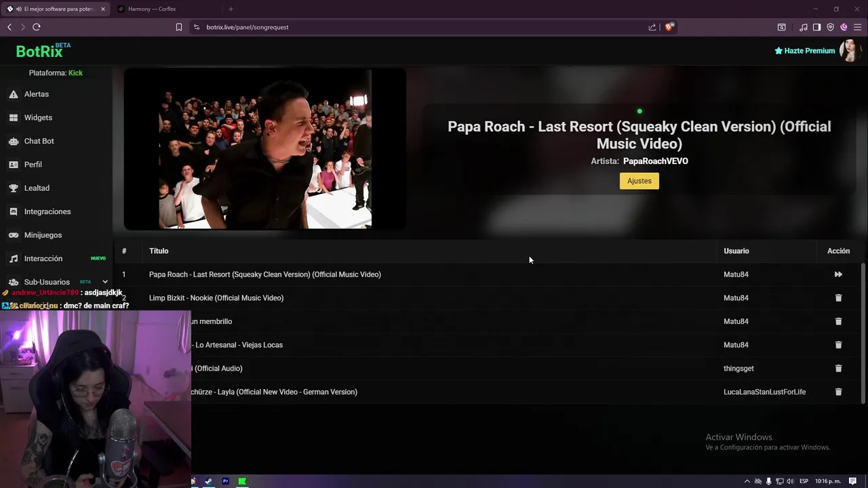Open Brave music playlist icon
Viewport: 868px width, 488px height.
pyautogui.click(x=804, y=27)
